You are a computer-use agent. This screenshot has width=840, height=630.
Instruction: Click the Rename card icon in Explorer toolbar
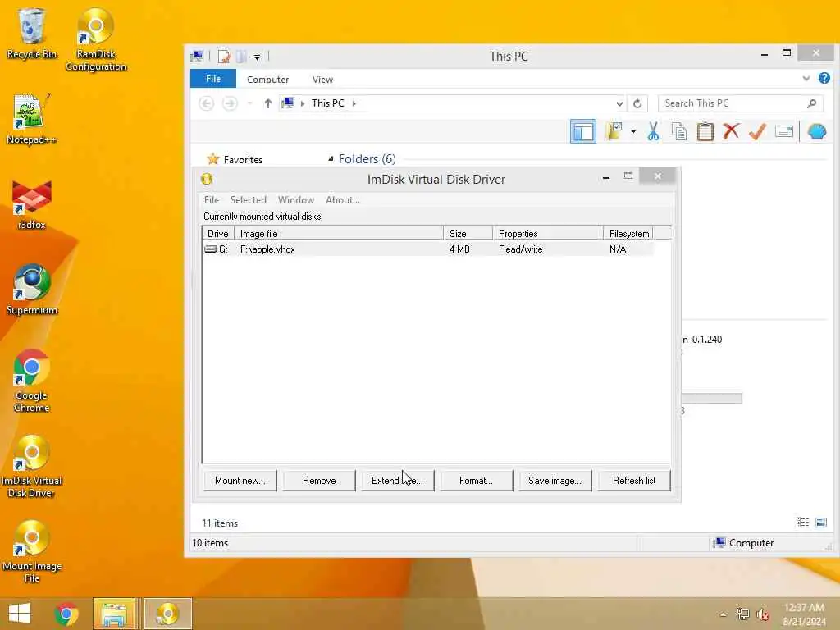(783, 131)
